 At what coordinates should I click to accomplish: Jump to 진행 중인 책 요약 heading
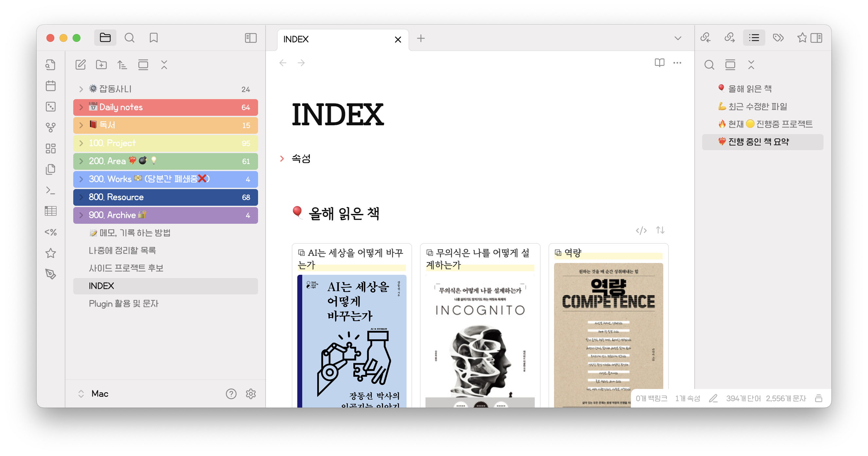pyautogui.click(x=763, y=142)
